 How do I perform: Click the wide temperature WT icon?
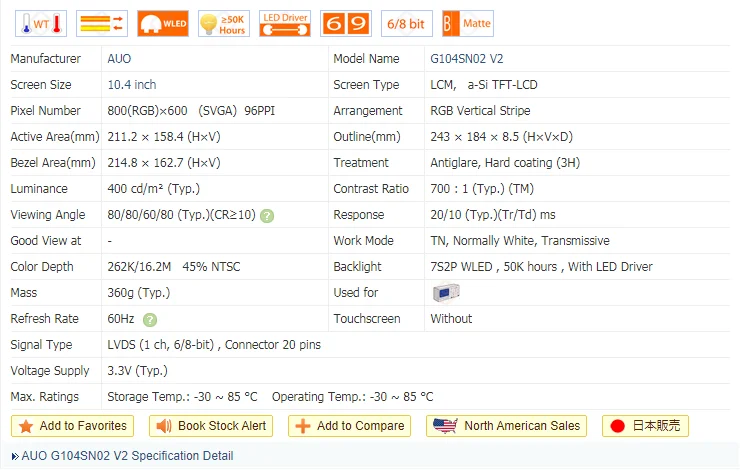(41, 24)
